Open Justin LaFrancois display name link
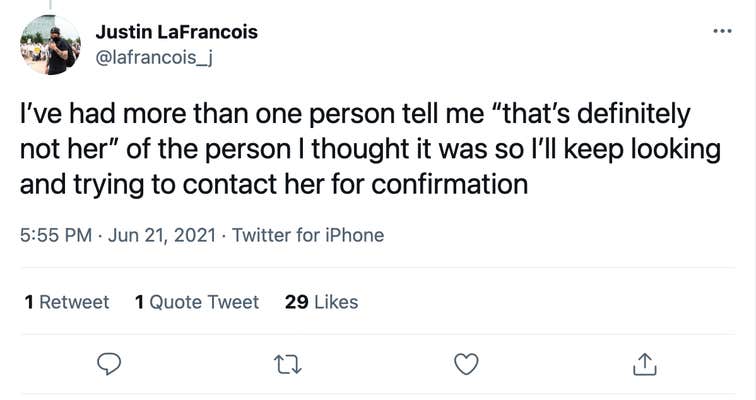The image size is (756, 400). tap(176, 32)
